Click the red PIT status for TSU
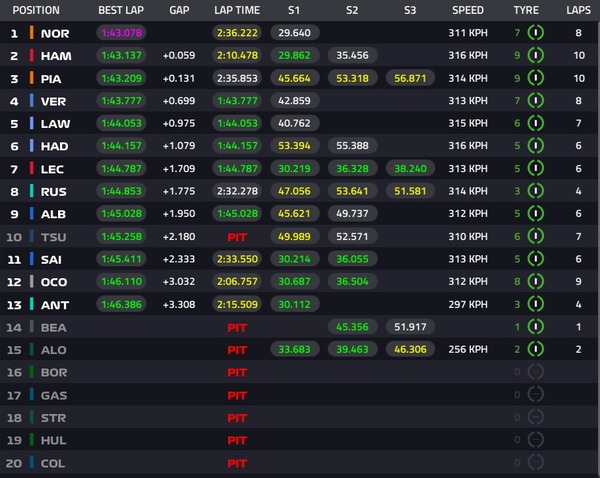The image size is (600, 478). 237,237
